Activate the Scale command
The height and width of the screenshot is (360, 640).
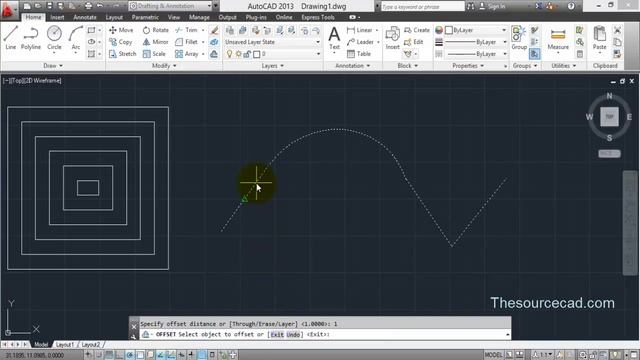(x=154, y=54)
